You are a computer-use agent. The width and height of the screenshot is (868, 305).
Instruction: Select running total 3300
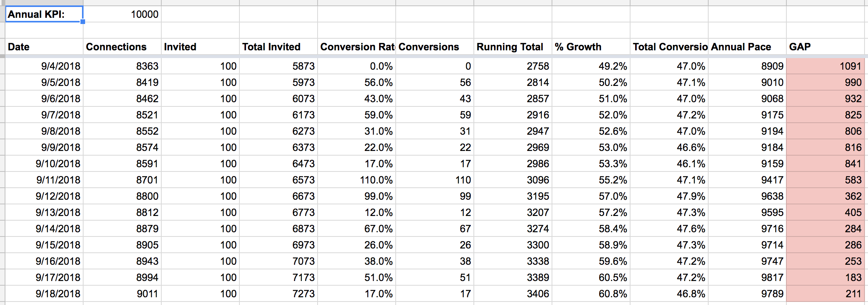point(513,245)
